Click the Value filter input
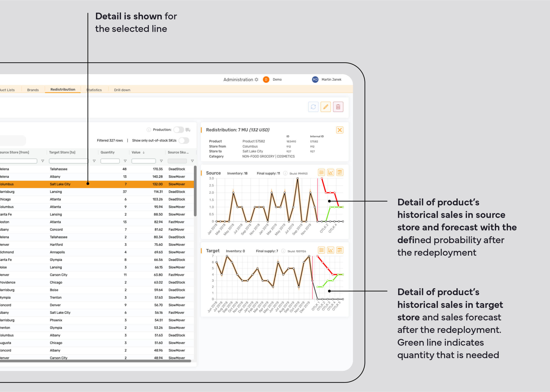Viewport: 550px width, 392px height. pos(144,161)
